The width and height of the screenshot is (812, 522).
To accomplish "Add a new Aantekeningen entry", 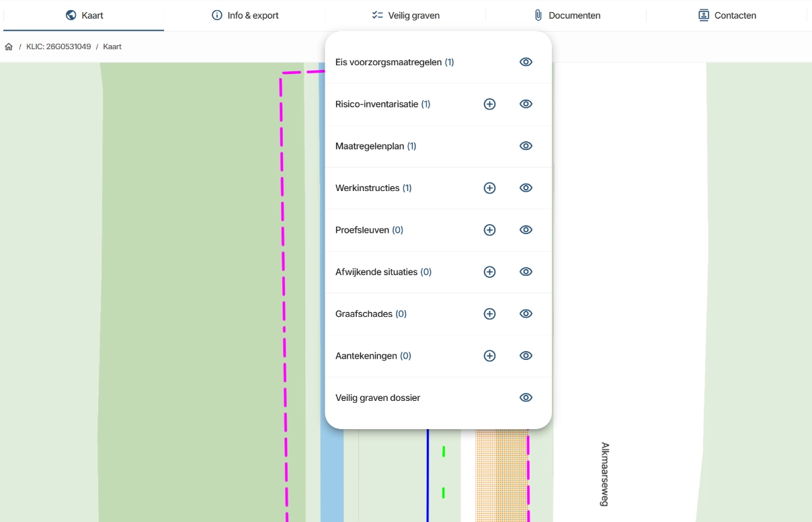I will click(489, 356).
